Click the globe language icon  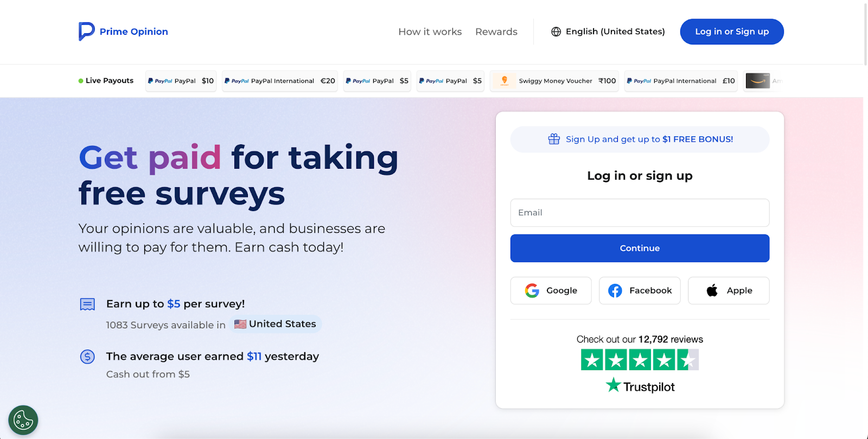pyautogui.click(x=556, y=31)
